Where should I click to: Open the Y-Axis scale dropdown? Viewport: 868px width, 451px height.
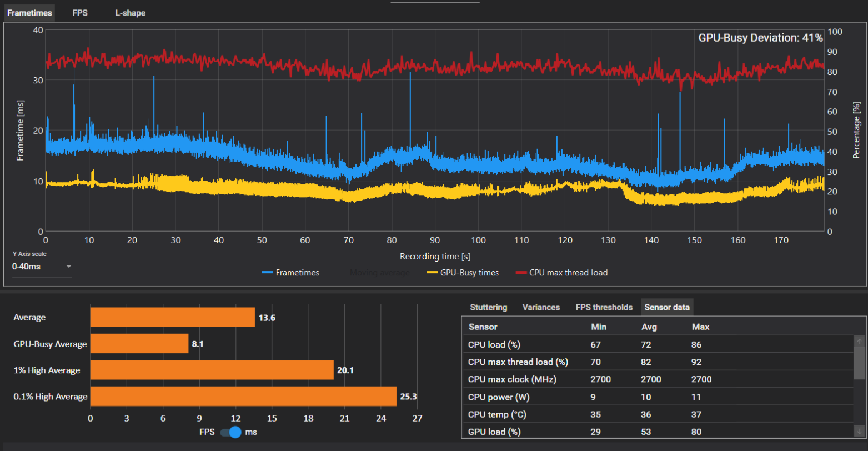(42, 267)
